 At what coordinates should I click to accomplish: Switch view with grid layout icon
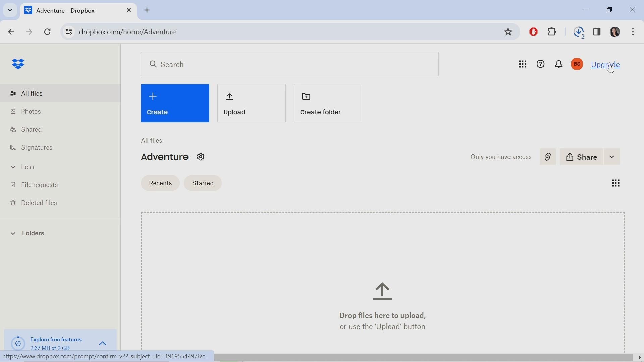[616, 183]
